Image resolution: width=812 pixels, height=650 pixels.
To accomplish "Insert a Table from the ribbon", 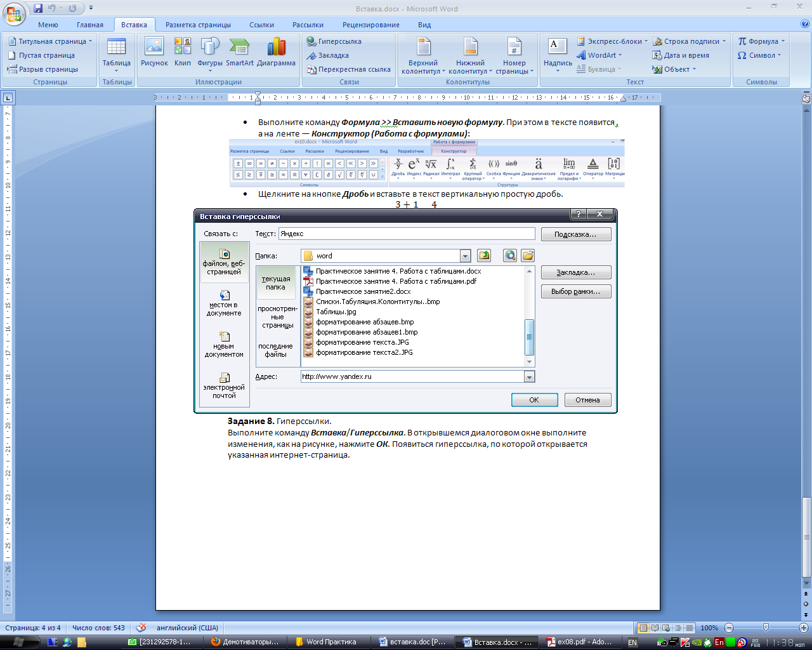I will (117, 55).
